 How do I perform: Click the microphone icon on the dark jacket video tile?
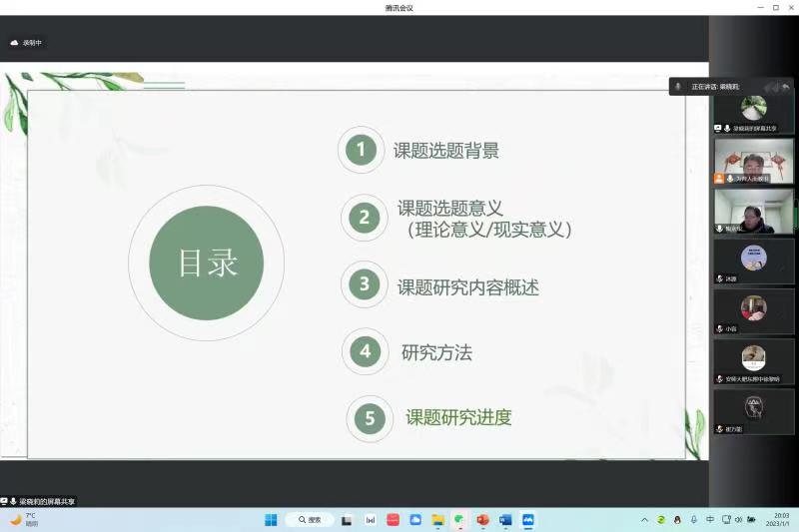point(719,229)
